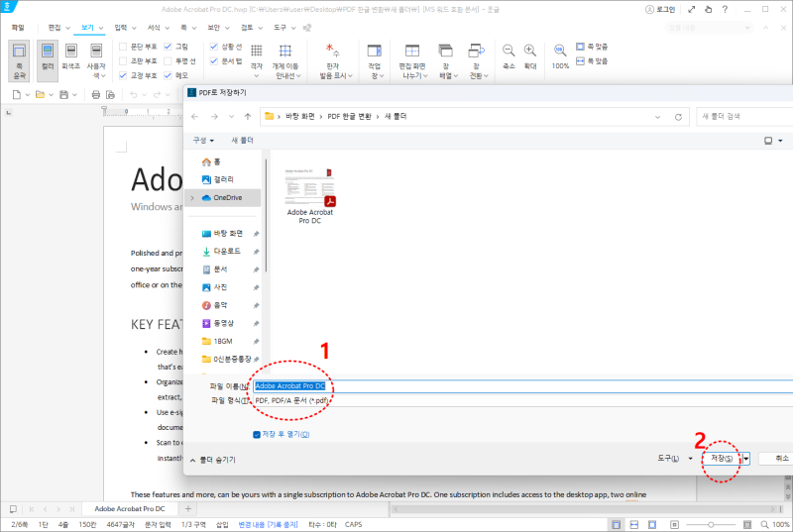
Task: Click the 파일 이름 filename input field
Action: coord(522,386)
